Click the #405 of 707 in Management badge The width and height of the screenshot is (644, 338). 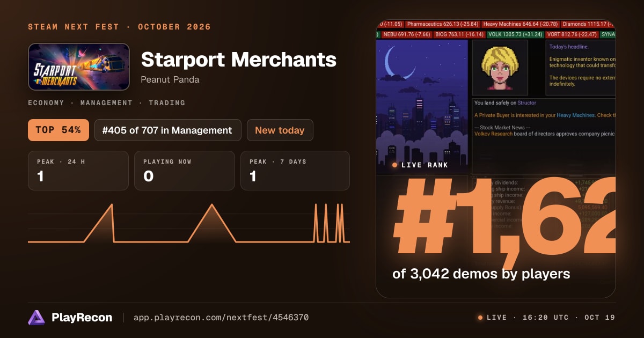coord(167,130)
